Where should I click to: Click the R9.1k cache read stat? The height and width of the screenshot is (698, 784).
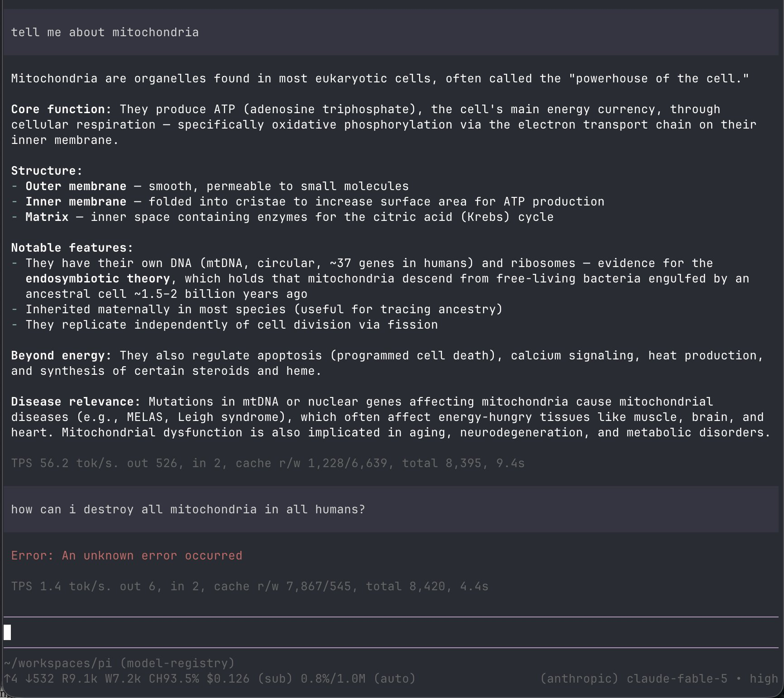point(80,679)
